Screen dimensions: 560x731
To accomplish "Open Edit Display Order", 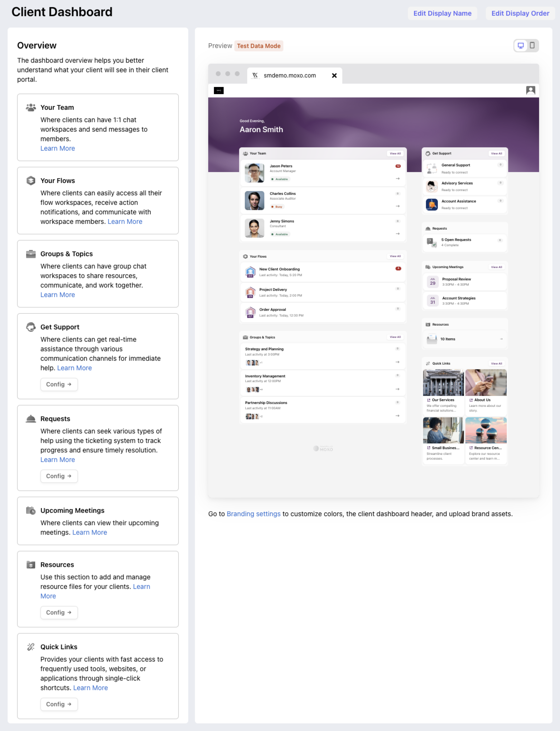I will [x=520, y=13].
